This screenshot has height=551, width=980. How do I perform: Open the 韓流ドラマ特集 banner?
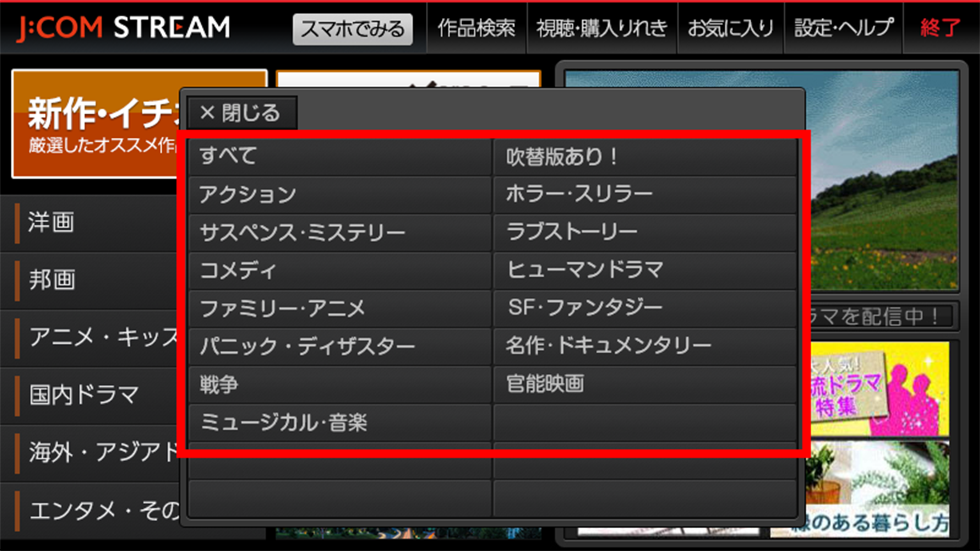point(879,389)
